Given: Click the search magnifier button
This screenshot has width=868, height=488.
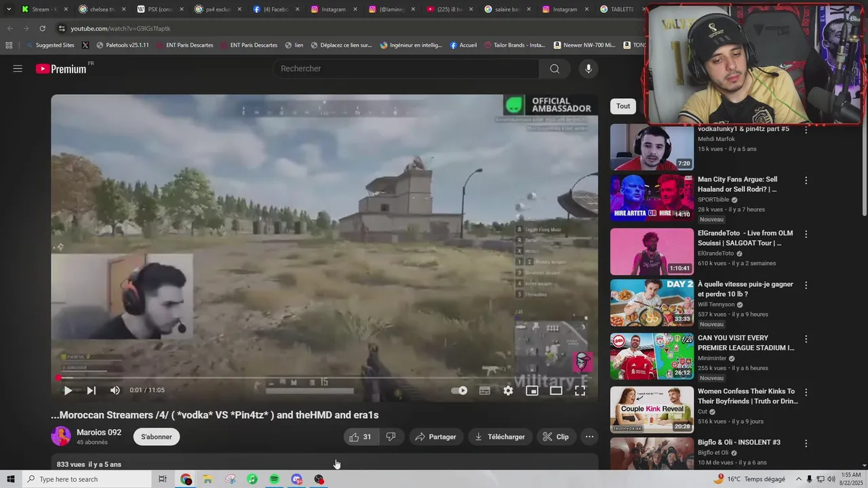Looking at the screenshot, I should click(555, 68).
